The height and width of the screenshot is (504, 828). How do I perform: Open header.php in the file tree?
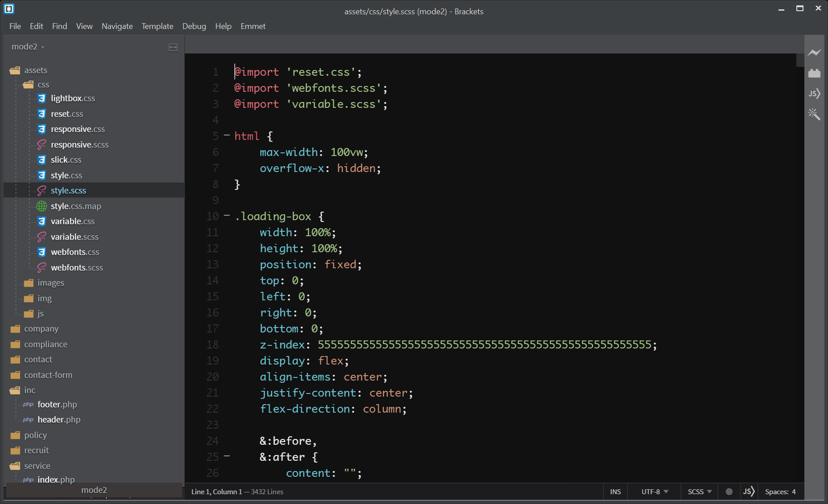tap(59, 419)
